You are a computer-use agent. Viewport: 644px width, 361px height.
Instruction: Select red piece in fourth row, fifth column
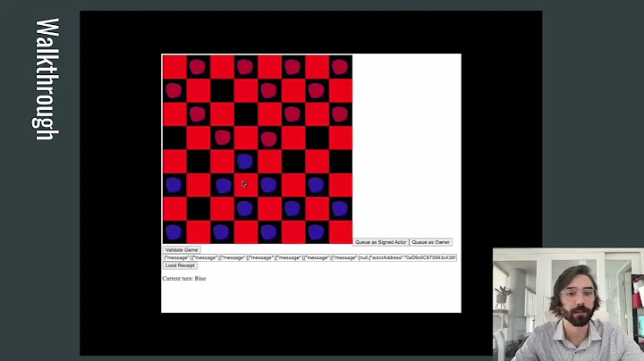click(269, 139)
